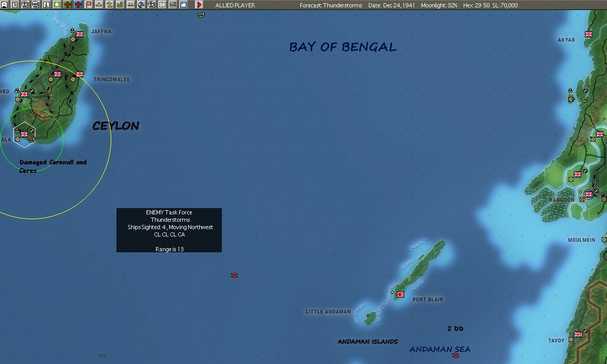Click the PORT BLAIR label
607x364 pixels.
(x=428, y=299)
